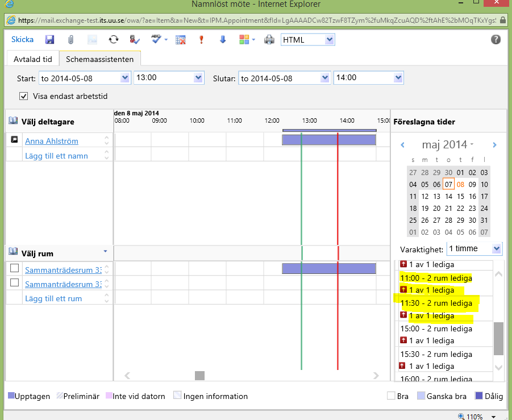
Task: Click Lägg till ett namn field
Action: (x=56, y=156)
